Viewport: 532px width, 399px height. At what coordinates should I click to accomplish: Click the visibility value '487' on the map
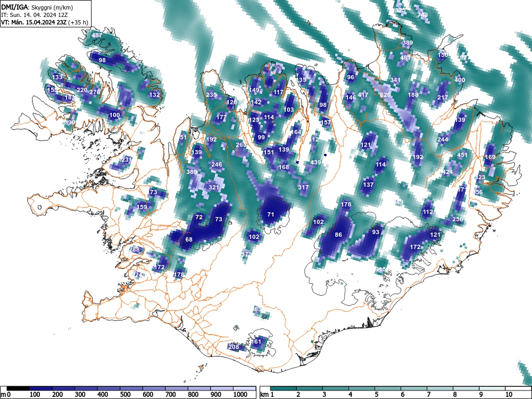97,35
